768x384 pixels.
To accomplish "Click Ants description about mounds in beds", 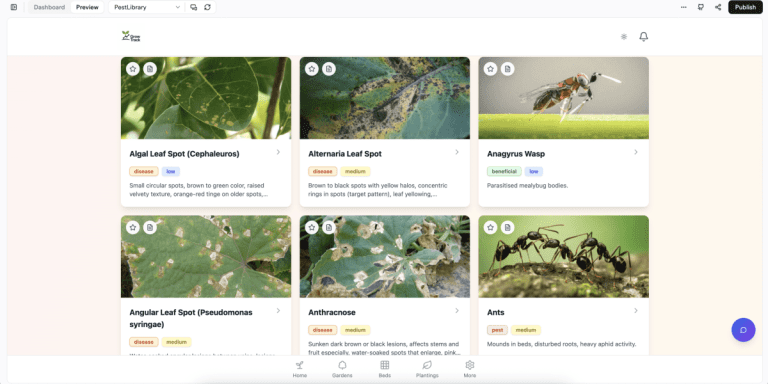I will pos(561,344).
